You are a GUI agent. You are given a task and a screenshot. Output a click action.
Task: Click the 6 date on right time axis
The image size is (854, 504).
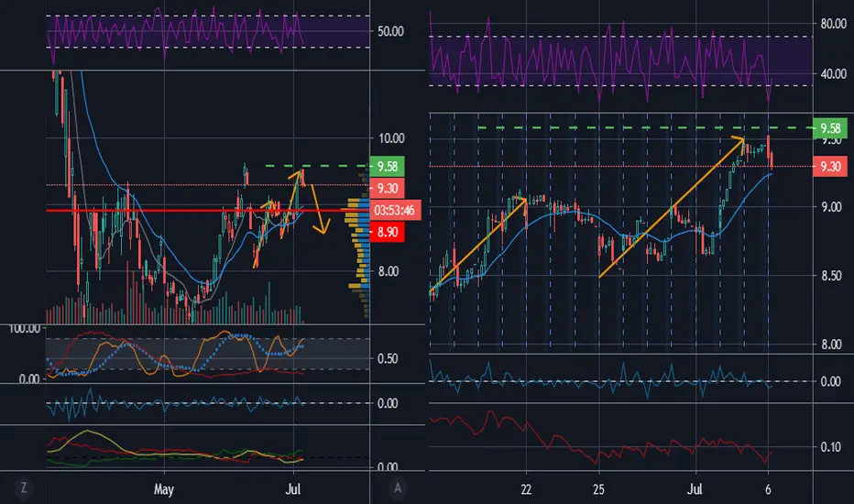pyautogui.click(x=768, y=489)
